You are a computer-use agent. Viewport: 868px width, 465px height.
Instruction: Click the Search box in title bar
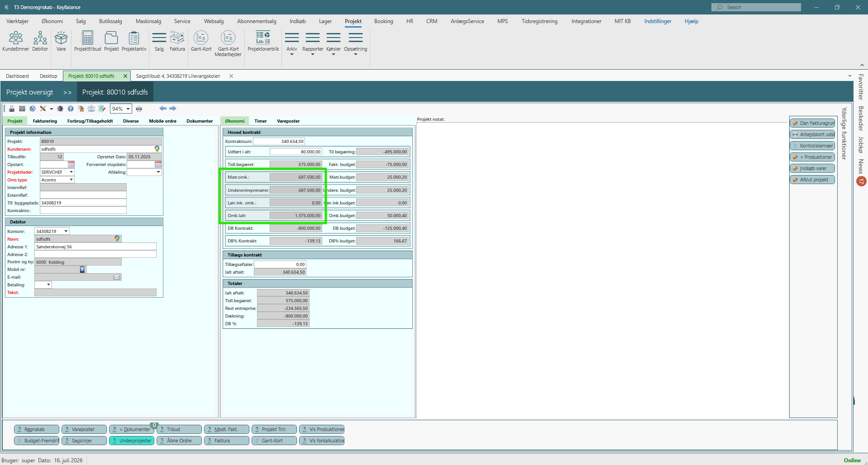tap(756, 7)
